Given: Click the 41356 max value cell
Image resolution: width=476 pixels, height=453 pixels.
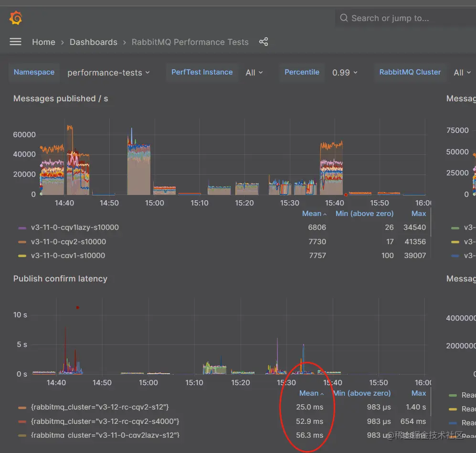Looking at the screenshot, I should tap(415, 242).
